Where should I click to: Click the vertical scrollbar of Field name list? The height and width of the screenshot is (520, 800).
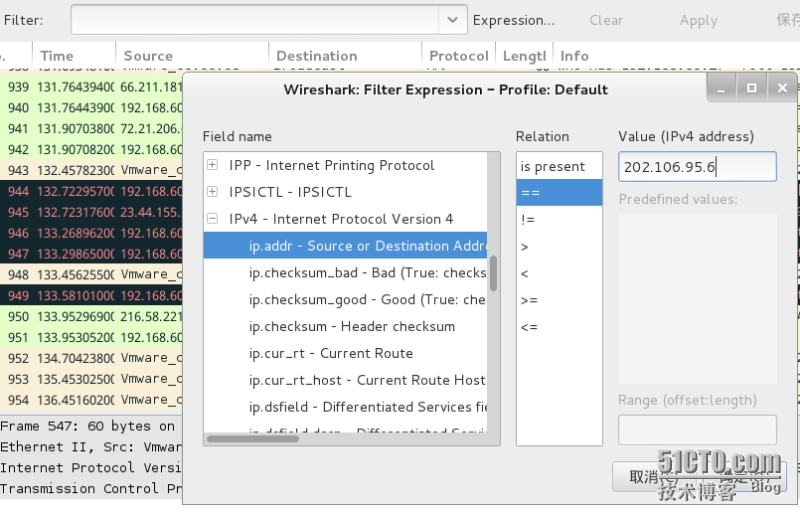(x=493, y=273)
